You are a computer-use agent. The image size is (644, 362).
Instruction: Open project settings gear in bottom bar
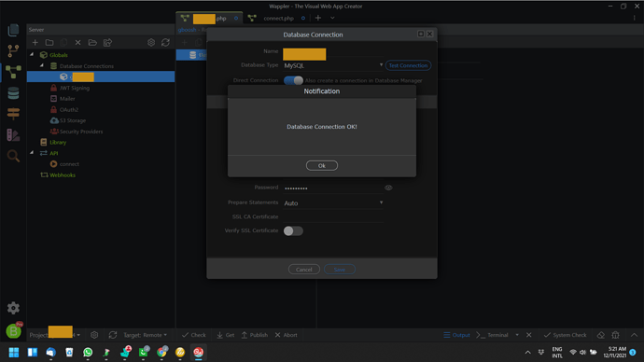coord(94,335)
